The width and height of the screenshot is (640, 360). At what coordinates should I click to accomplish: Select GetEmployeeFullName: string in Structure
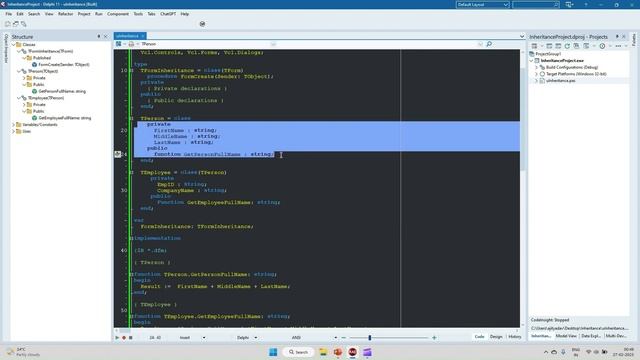pos(64,118)
